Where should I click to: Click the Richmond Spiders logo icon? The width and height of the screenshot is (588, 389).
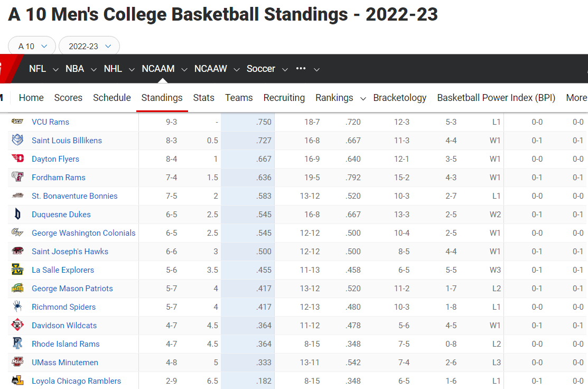point(17,307)
